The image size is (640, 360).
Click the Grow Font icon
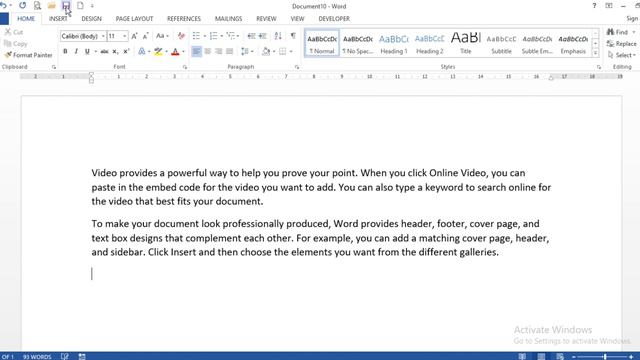pyautogui.click(x=134, y=36)
